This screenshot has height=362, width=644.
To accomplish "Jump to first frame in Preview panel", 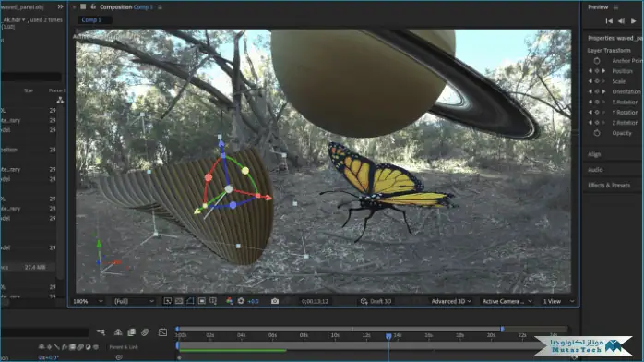I will point(609,21).
